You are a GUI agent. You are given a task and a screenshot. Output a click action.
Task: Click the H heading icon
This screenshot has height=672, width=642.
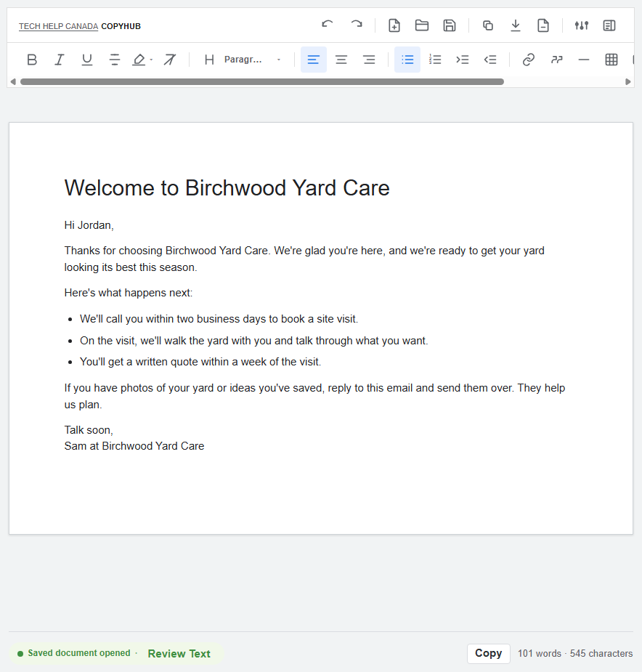coord(209,60)
